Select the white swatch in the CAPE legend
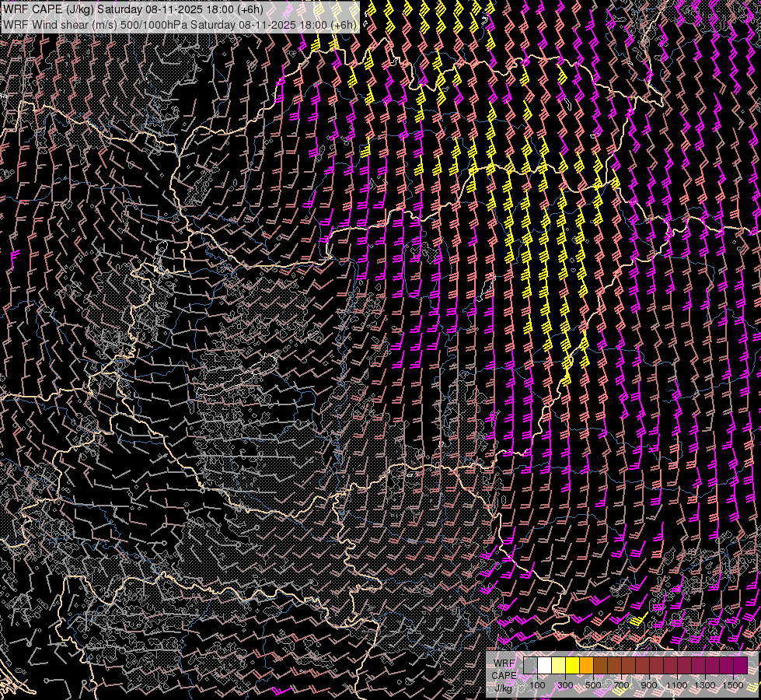 [544, 666]
